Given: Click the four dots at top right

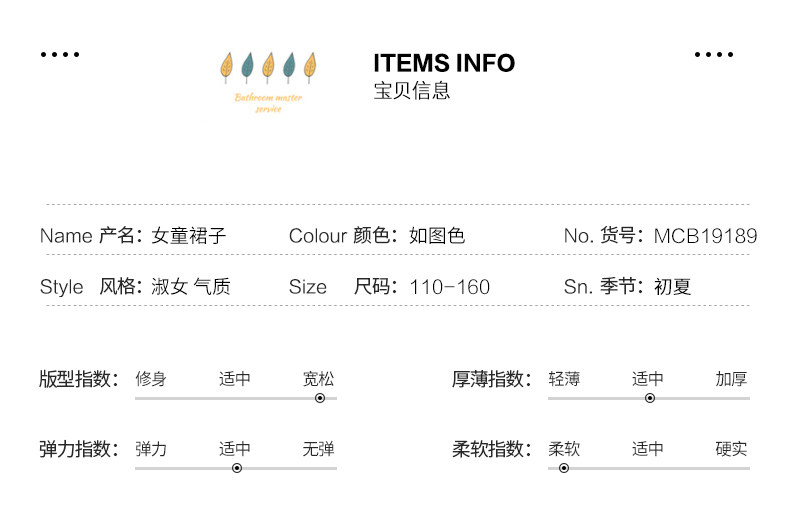Looking at the screenshot, I should tap(714, 55).
